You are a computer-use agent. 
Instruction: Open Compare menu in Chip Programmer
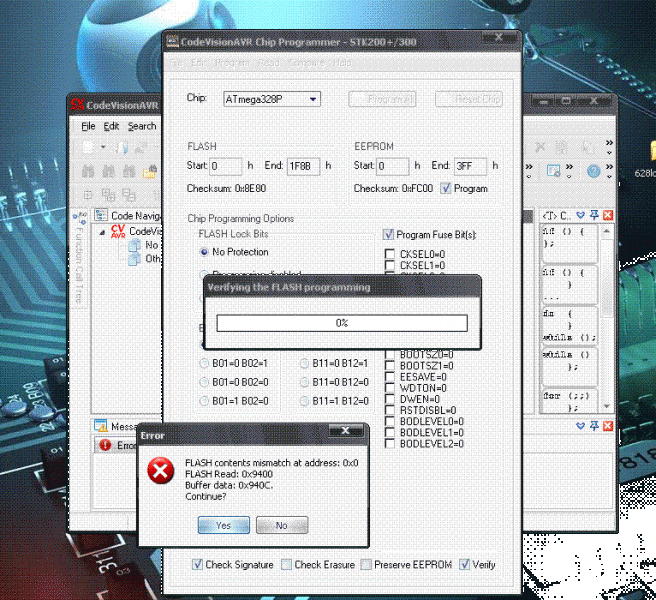(307, 63)
